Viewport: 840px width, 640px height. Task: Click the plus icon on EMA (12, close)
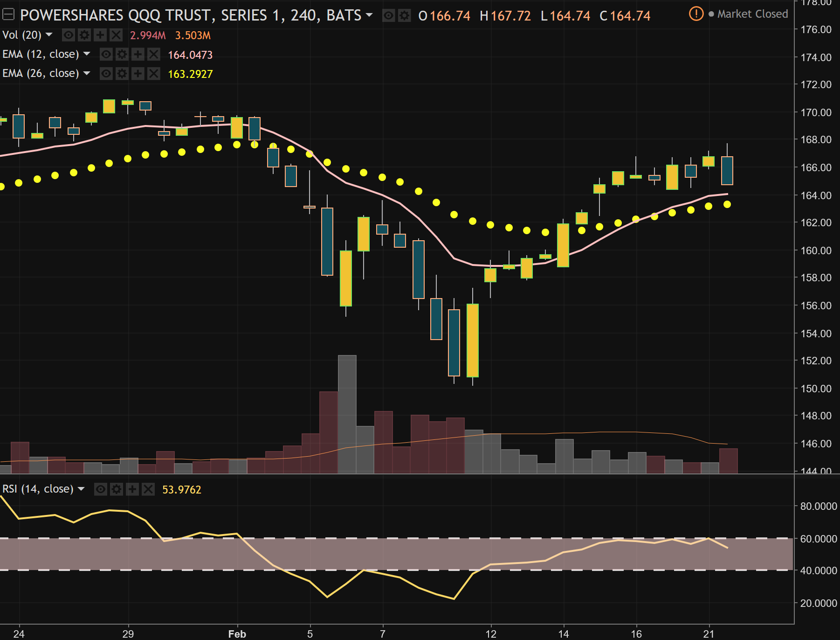138,55
